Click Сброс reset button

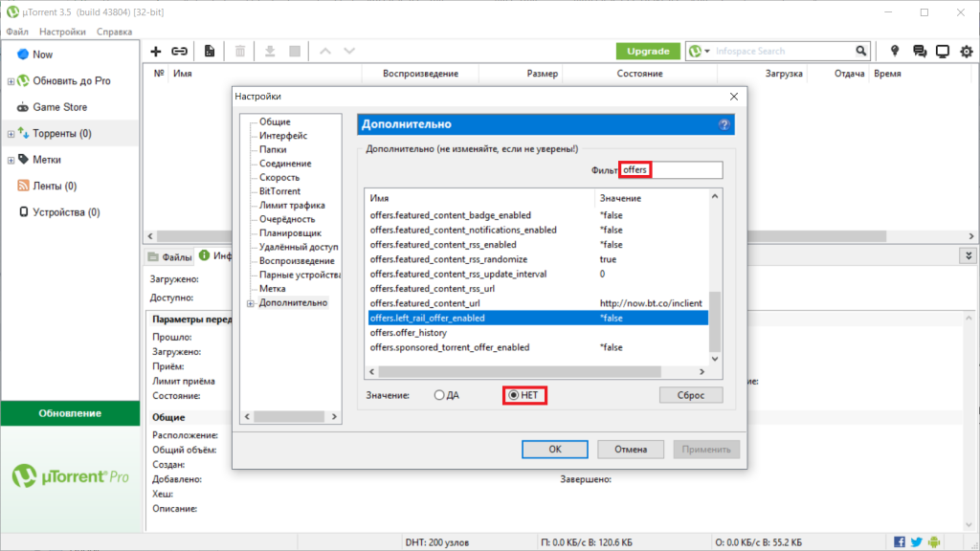click(691, 395)
